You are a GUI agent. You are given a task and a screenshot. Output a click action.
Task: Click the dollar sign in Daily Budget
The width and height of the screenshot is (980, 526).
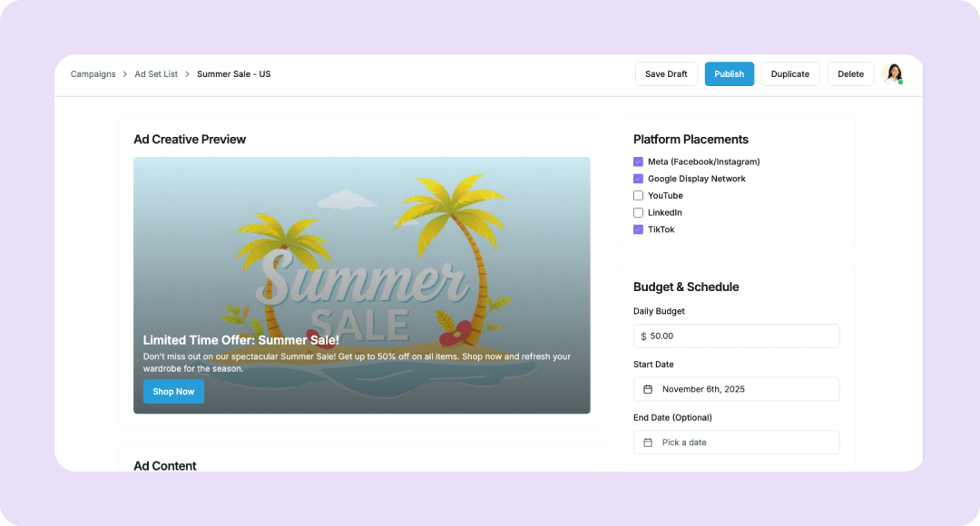click(x=643, y=336)
